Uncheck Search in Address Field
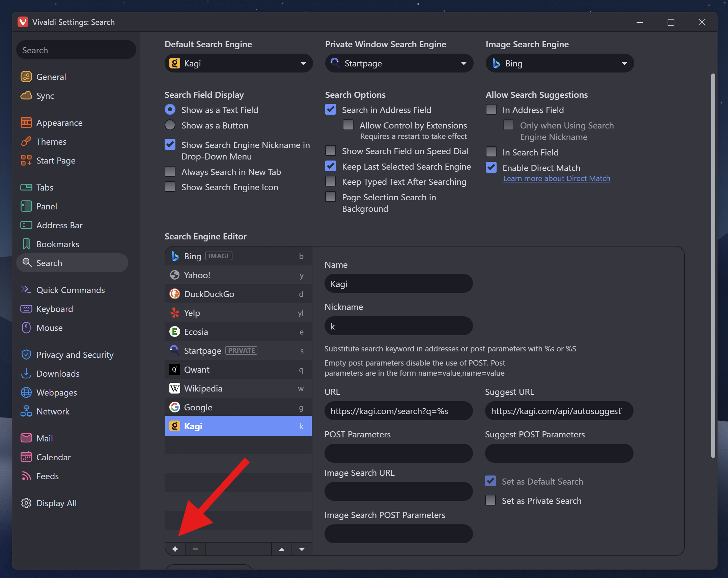Image resolution: width=728 pixels, height=578 pixels. tap(331, 109)
